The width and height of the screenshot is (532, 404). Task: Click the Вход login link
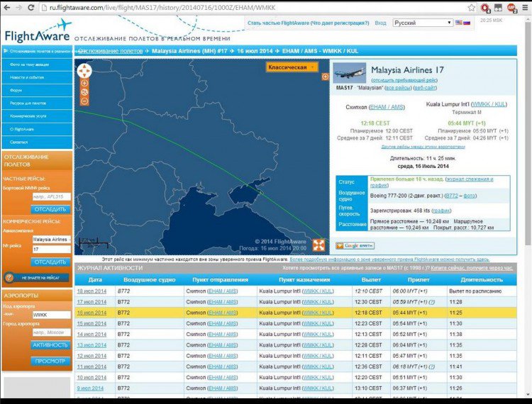380,23
